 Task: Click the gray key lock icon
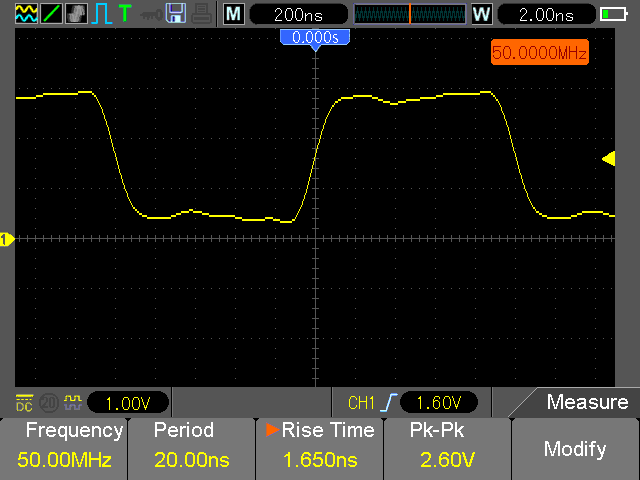151,16
